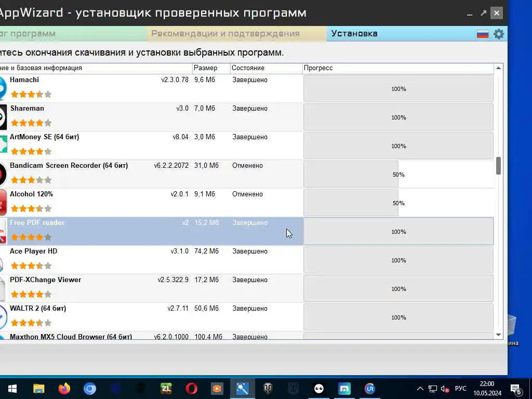The height and width of the screenshot is (399, 532).
Task: Click the Ace Player HD star rating
Action: pos(31,265)
